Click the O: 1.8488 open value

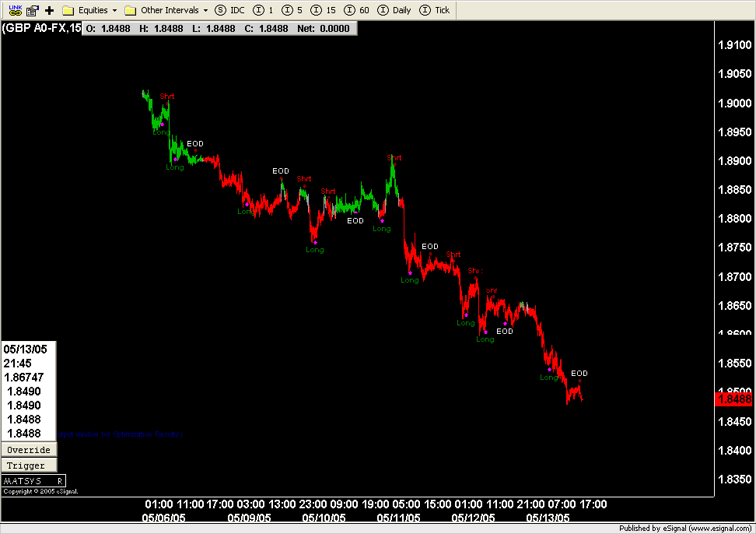point(108,29)
